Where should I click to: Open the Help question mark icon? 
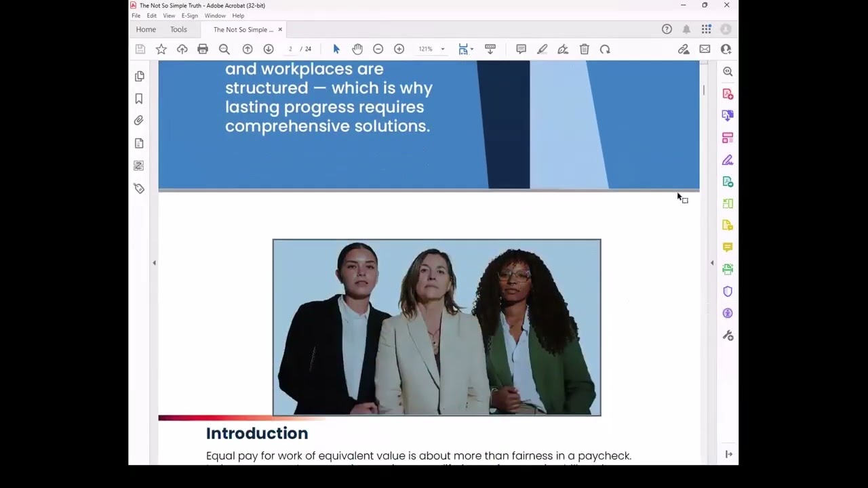(667, 29)
